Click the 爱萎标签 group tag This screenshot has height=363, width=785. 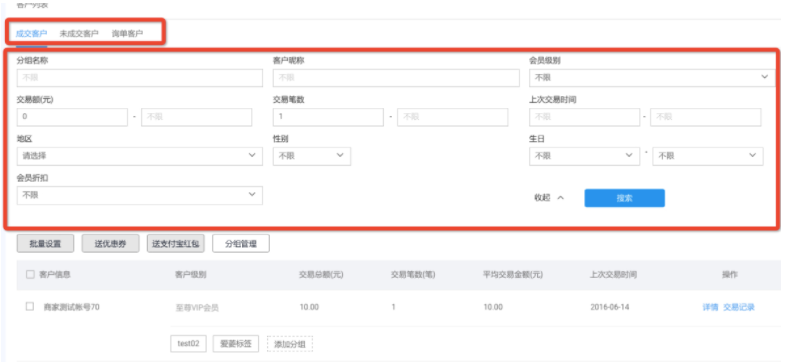pos(236,343)
